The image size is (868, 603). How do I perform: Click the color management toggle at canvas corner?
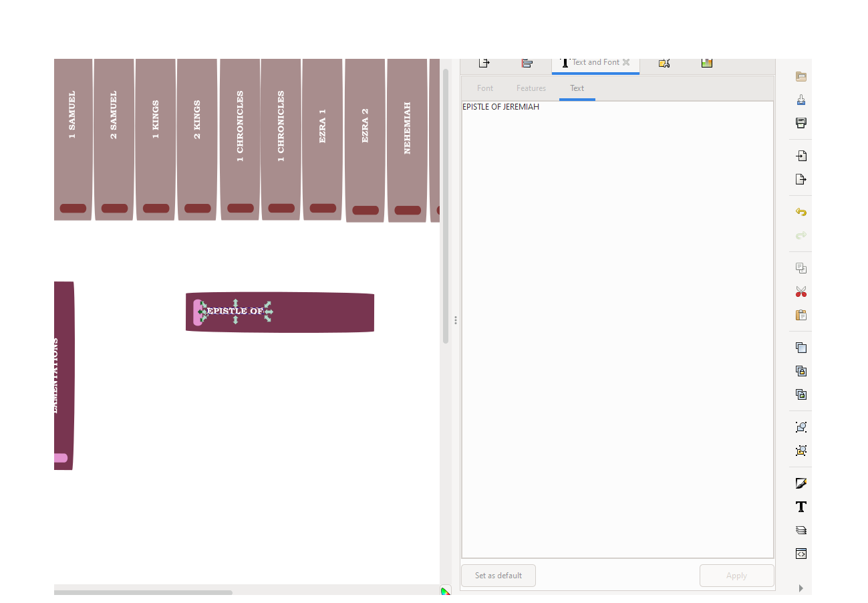(446, 591)
